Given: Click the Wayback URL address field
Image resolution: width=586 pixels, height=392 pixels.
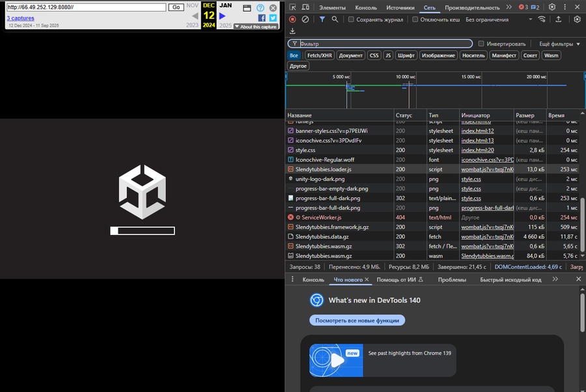Looking at the screenshot, I should point(86,7).
